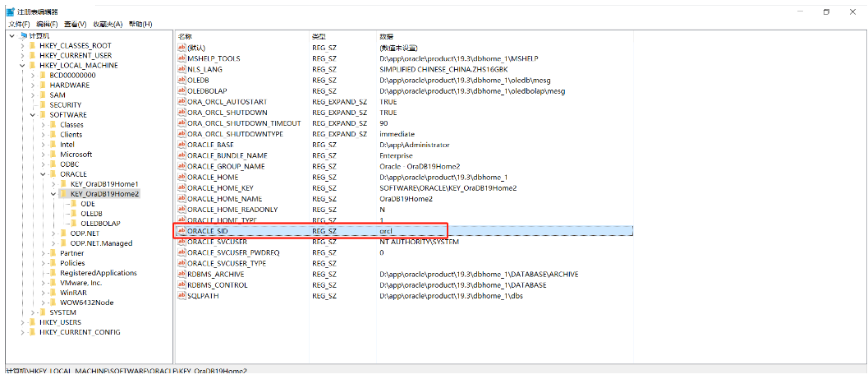Click the ab icon beside OLEDBOLAP value in list
The height and width of the screenshot is (379, 868).
(x=181, y=91)
